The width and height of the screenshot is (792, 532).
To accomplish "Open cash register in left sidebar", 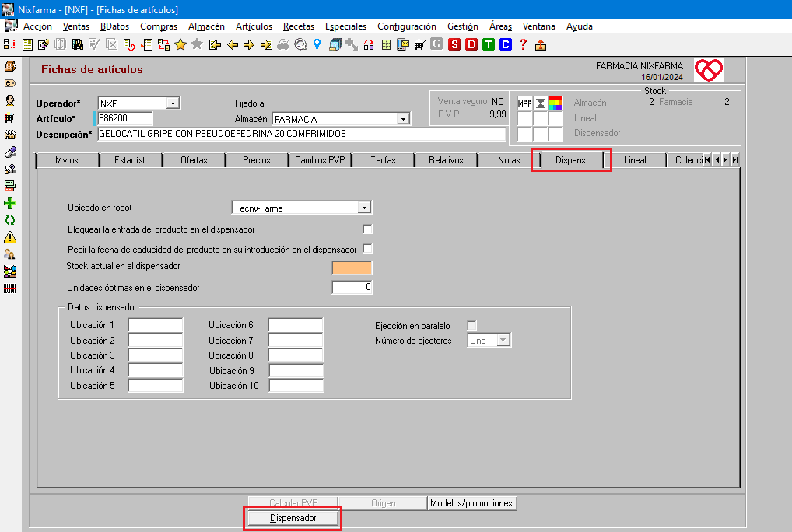I will point(10,66).
